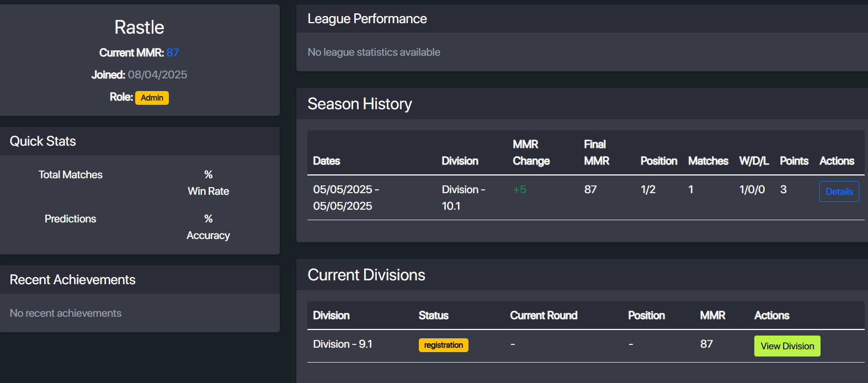This screenshot has height=383, width=868.
Task: Click the MMR Change column header
Action: [531, 153]
